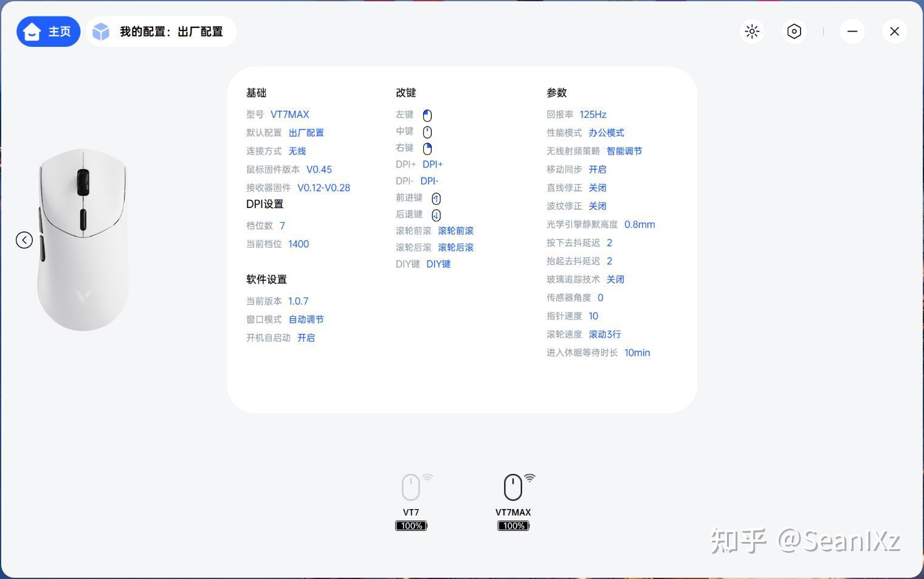Collapse the panel using the left chevron arrow
The height and width of the screenshot is (579, 924).
(x=24, y=240)
